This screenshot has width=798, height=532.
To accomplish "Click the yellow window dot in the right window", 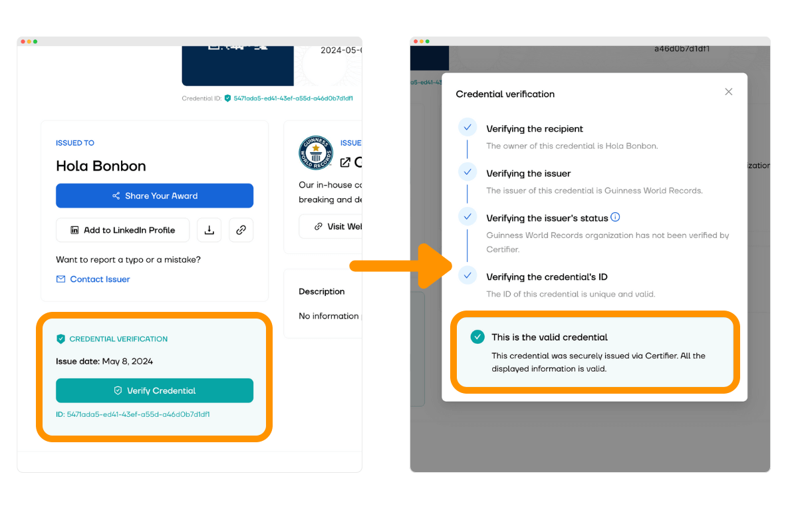I will (x=422, y=42).
